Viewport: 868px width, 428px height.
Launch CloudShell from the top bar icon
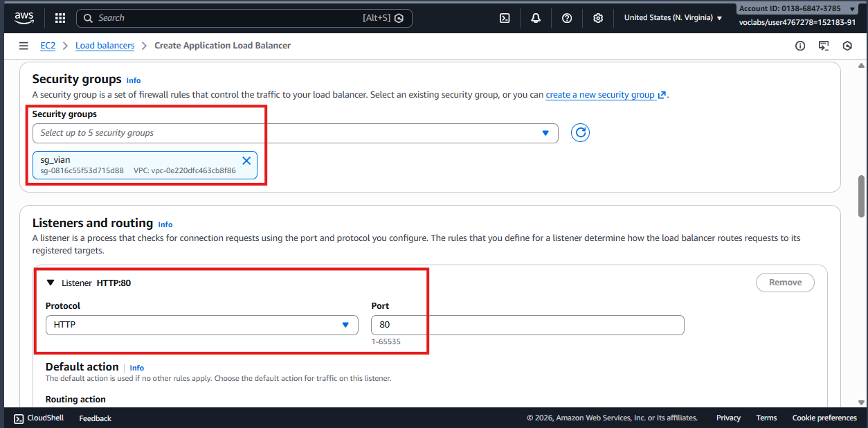(x=505, y=18)
